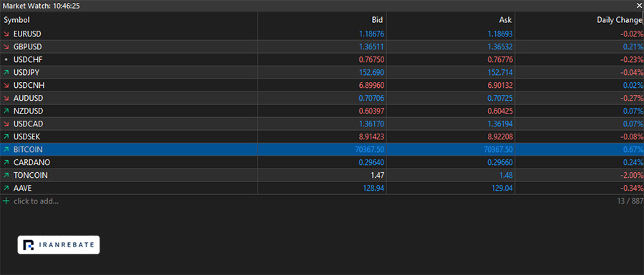Select the GBPUSD symbol name
This screenshot has height=275, width=644.
click(27, 46)
